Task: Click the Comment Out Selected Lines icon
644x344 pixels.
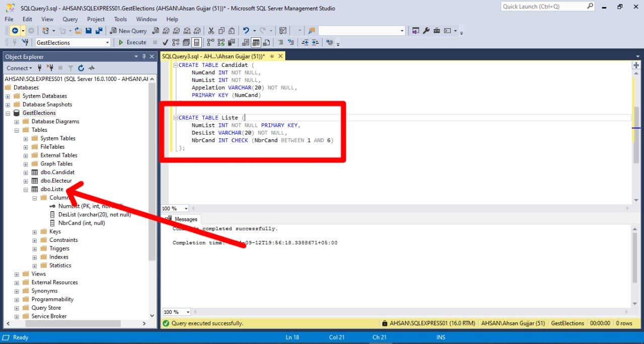Action: [x=280, y=42]
